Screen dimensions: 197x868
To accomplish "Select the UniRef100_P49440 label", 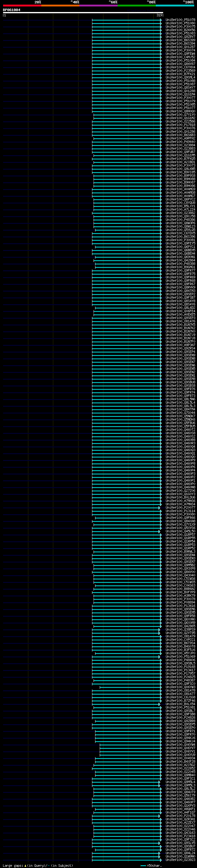I will point(180,142).
